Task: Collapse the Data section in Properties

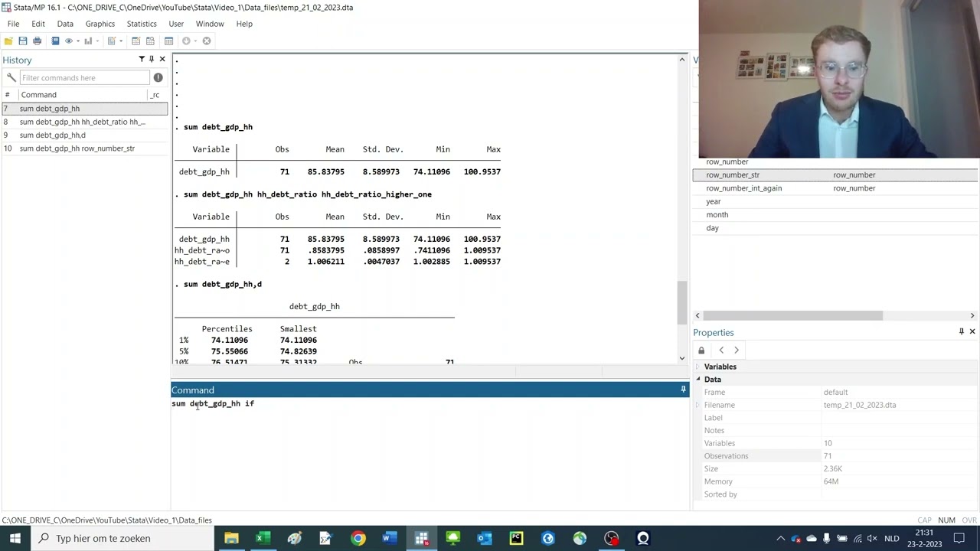Action: coord(697,380)
